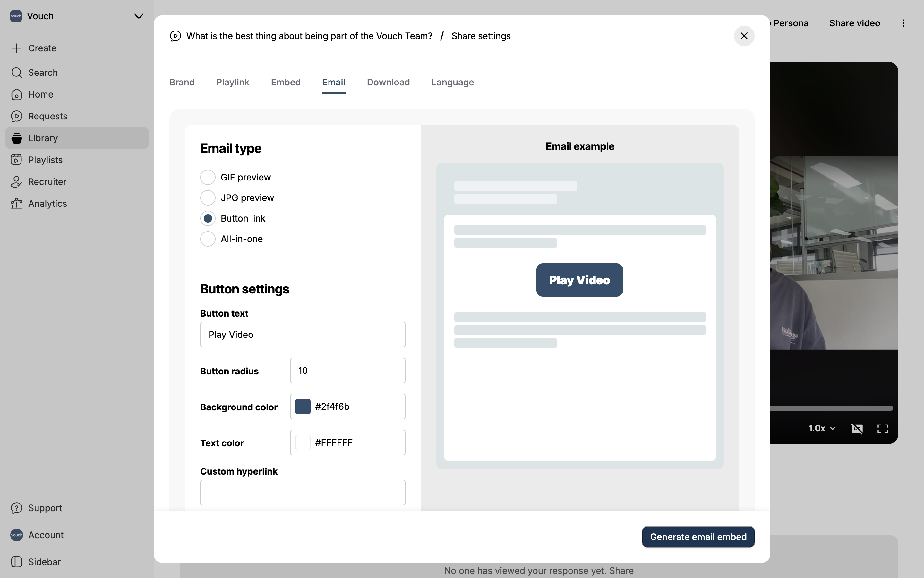The width and height of the screenshot is (924, 578).
Task: Open Recruiter via person icon
Action: click(16, 182)
